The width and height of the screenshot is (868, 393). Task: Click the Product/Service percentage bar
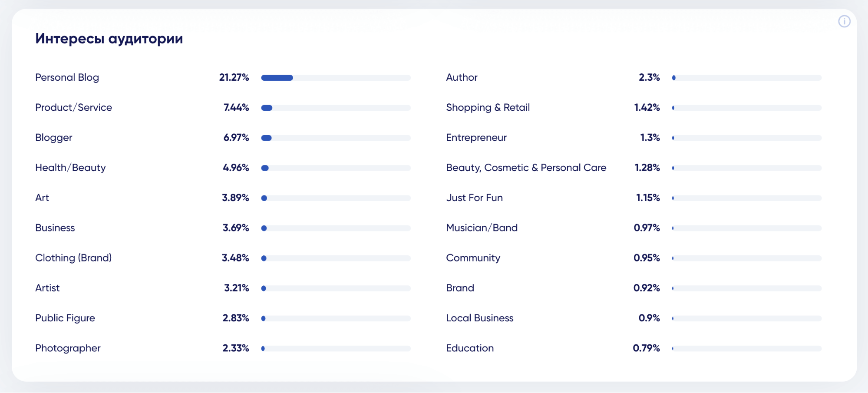[335, 108]
